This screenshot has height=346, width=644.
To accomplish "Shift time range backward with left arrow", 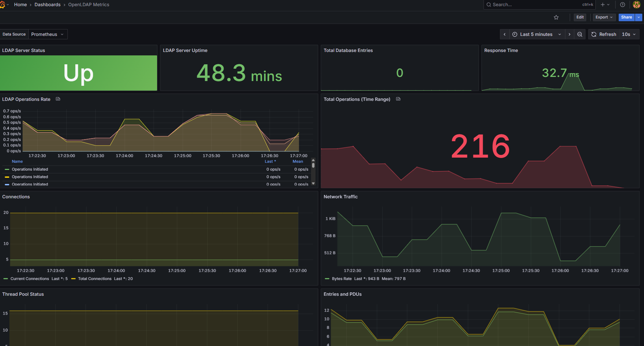I will tap(504, 35).
